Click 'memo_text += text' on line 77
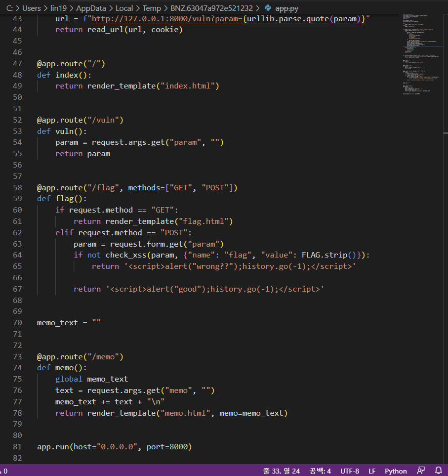 click(x=94, y=402)
